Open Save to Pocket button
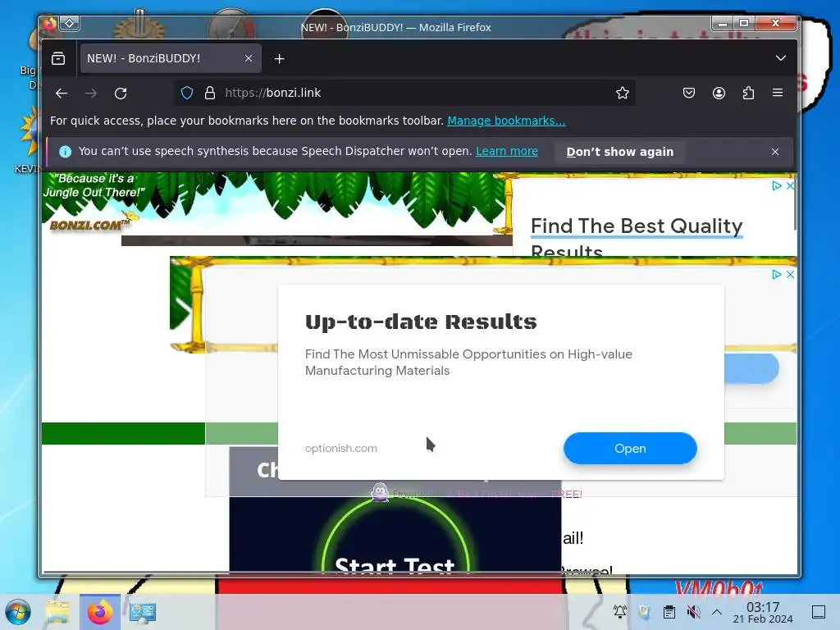The height and width of the screenshot is (630, 840). pos(689,94)
